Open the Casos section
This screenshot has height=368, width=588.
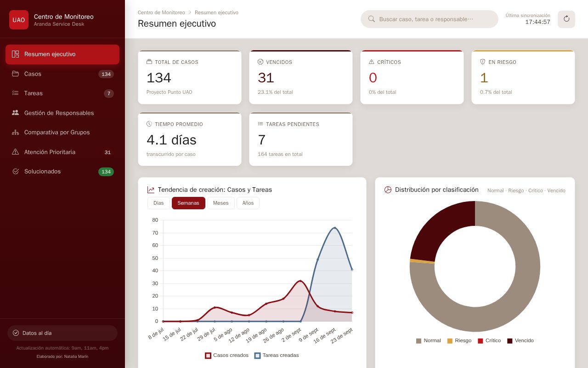click(x=62, y=74)
